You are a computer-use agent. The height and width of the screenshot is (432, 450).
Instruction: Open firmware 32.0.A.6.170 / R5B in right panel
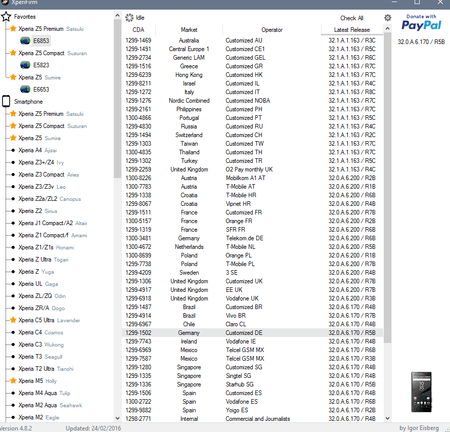[x=421, y=42]
